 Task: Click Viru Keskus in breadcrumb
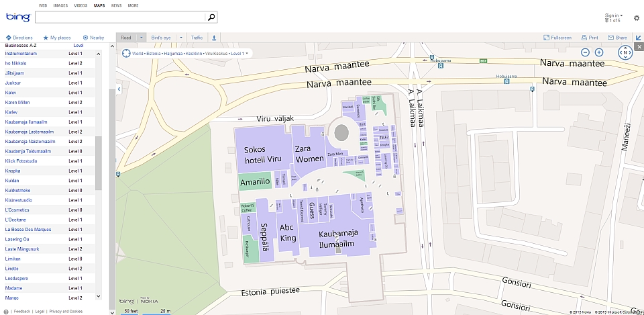pos(215,54)
